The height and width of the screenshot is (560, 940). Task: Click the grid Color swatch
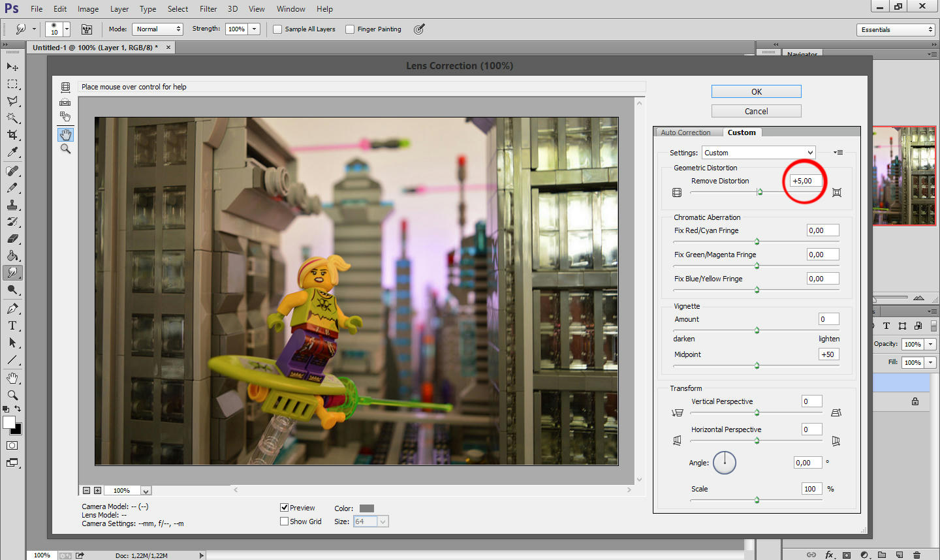367,508
